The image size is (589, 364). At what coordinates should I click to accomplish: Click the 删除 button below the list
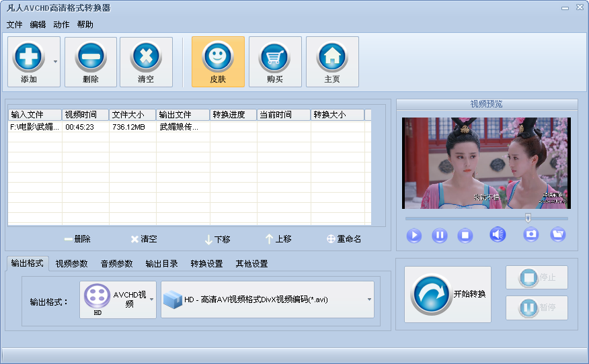point(77,239)
